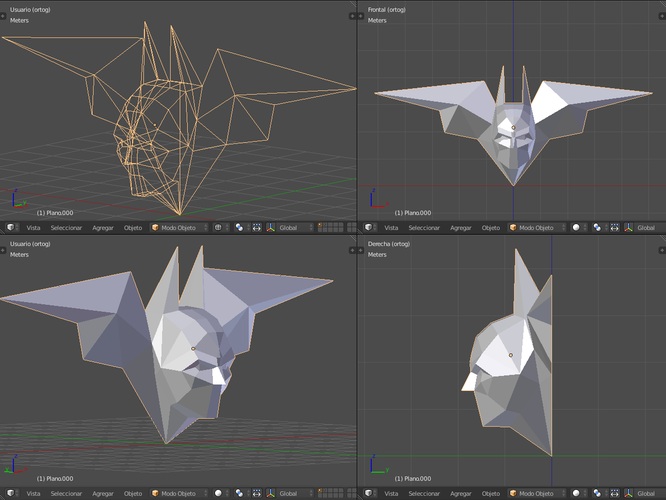Open Global orientation dropdown in solid Usuario viewport
The image size is (666, 500).
[x=295, y=493]
